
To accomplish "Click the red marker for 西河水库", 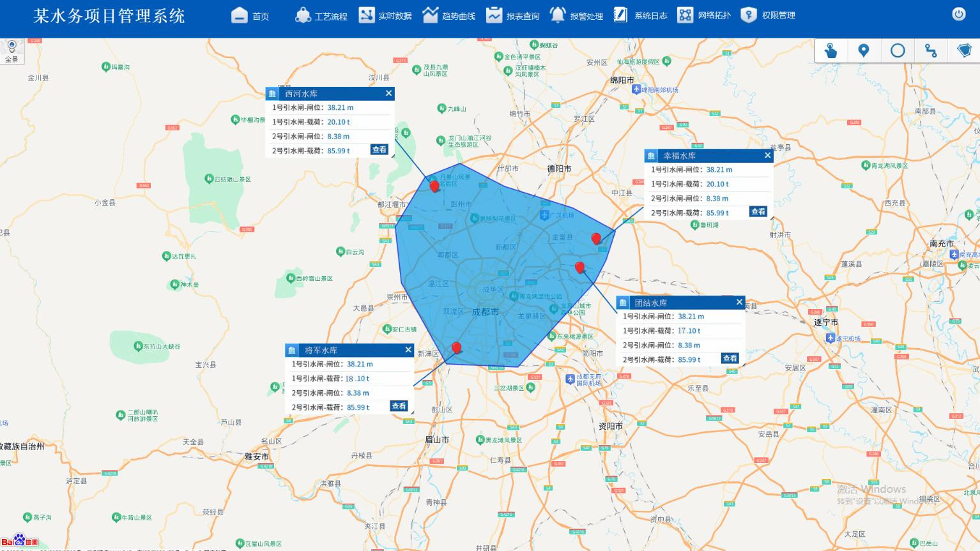I will tap(434, 186).
